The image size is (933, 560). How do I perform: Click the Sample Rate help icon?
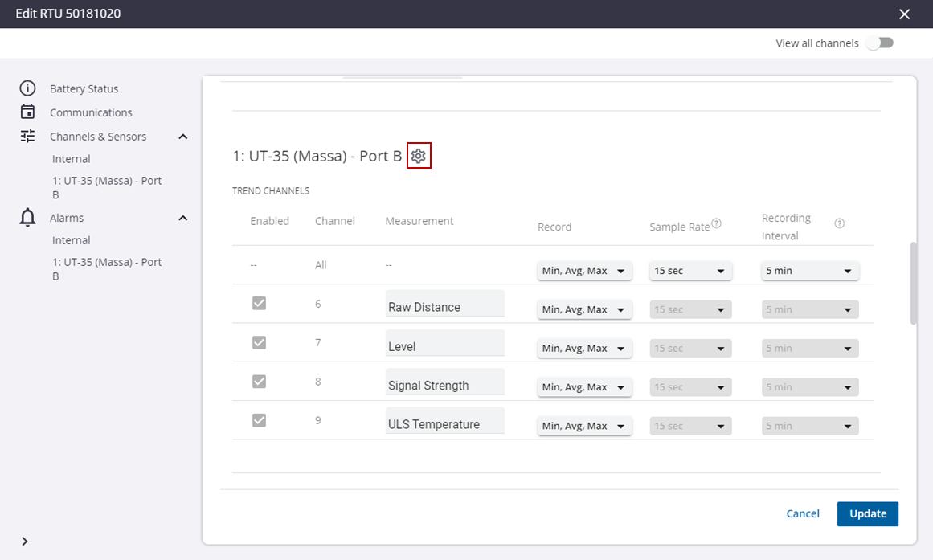718,223
